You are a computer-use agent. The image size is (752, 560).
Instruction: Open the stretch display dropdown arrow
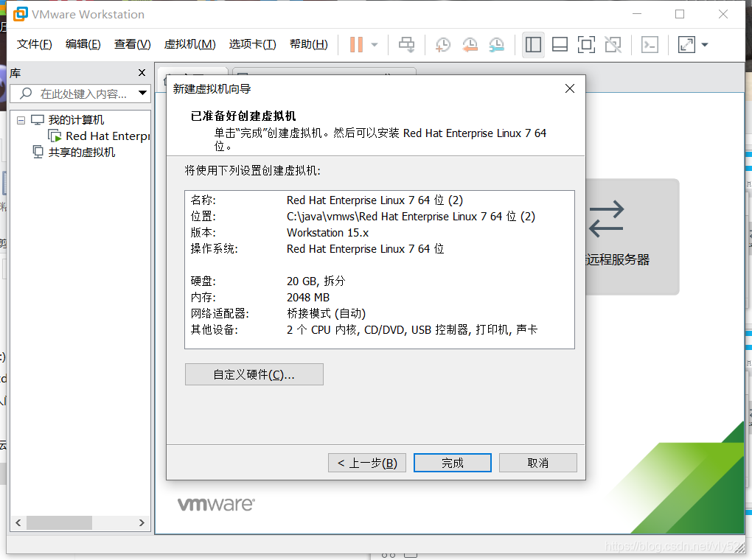click(x=705, y=45)
